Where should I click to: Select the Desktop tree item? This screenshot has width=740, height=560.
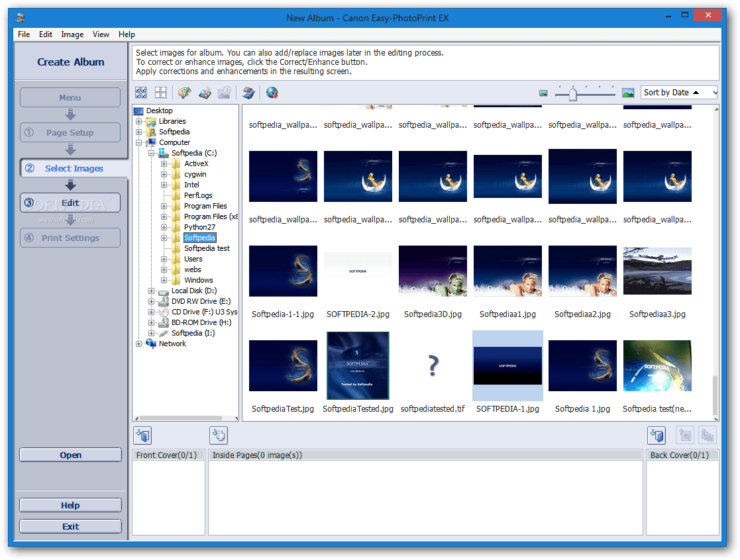click(159, 111)
